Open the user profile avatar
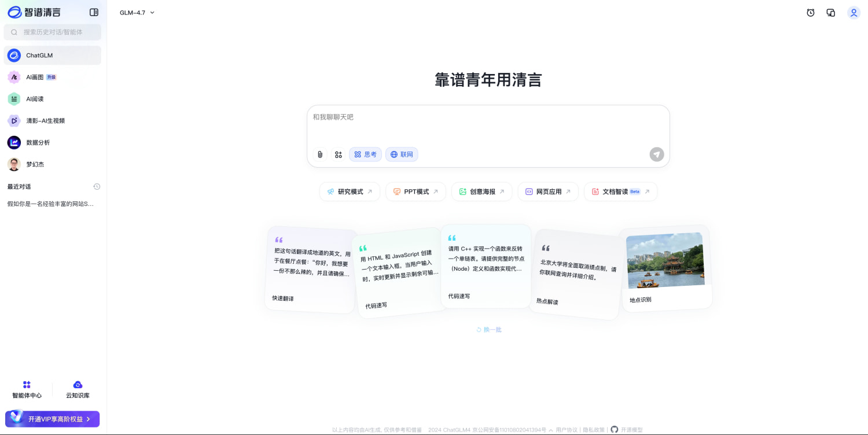868x435 pixels. [854, 13]
